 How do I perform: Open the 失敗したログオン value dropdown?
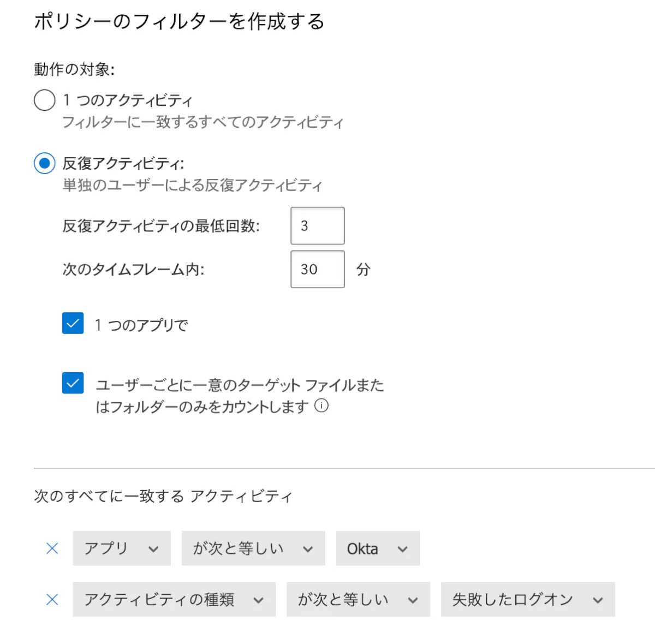527,600
